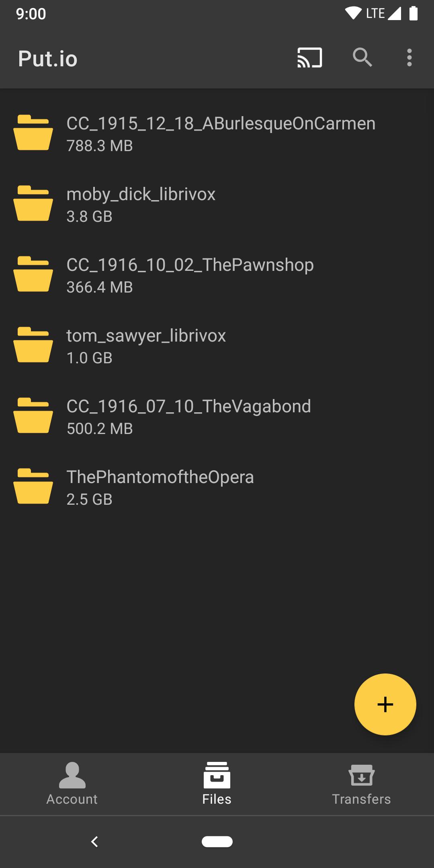Open the three-dot overflow menu
Image resolution: width=434 pixels, height=868 pixels.
[409, 58]
